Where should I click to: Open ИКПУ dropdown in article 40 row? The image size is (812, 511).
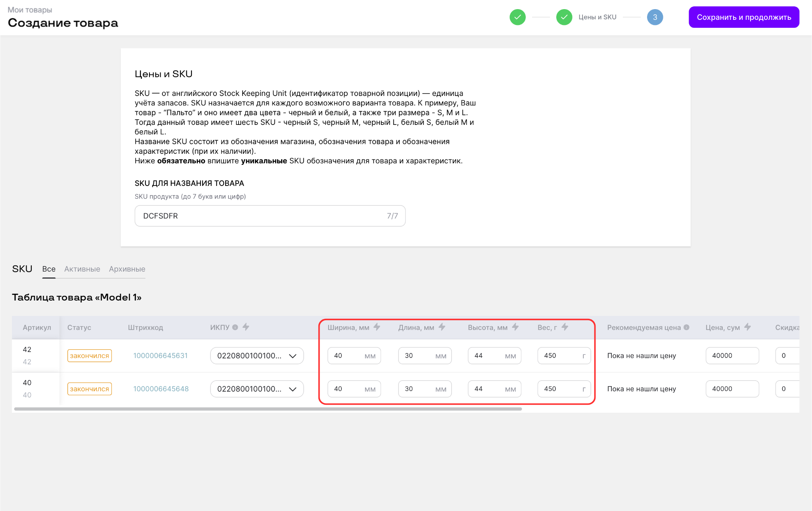pos(257,389)
